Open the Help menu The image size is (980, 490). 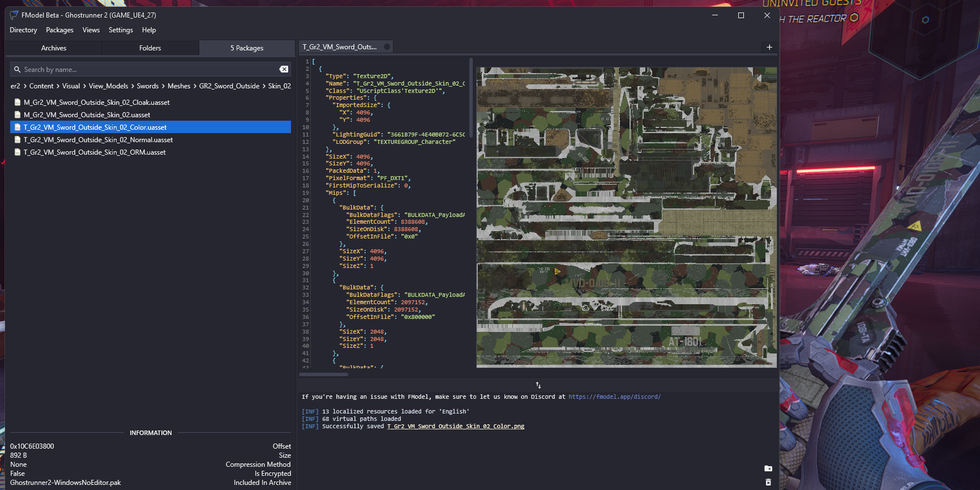coord(149,30)
